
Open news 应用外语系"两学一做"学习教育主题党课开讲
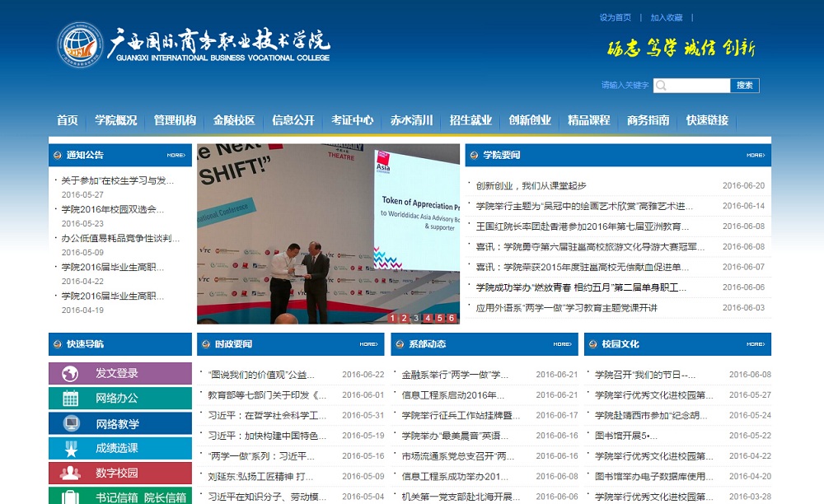pos(567,308)
